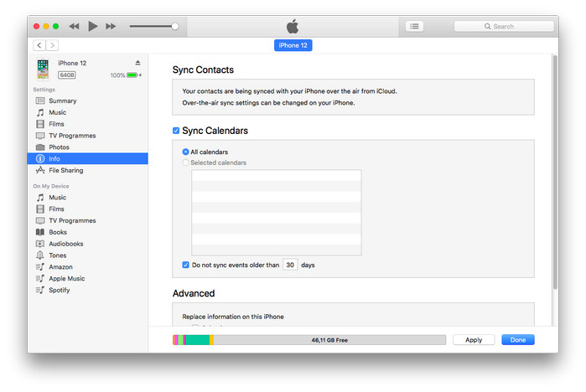586x392 pixels.
Task: Open the Amazon playlist
Action: [x=87, y=267]
